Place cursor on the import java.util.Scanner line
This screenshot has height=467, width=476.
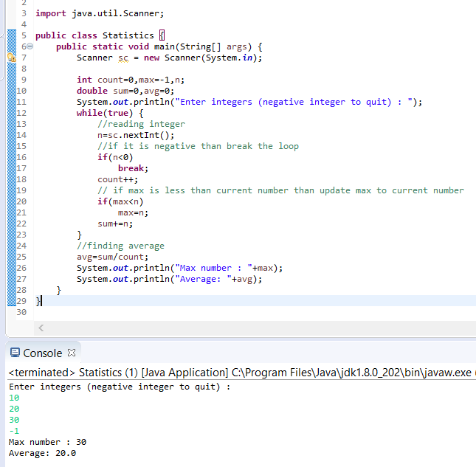[100, 13]
